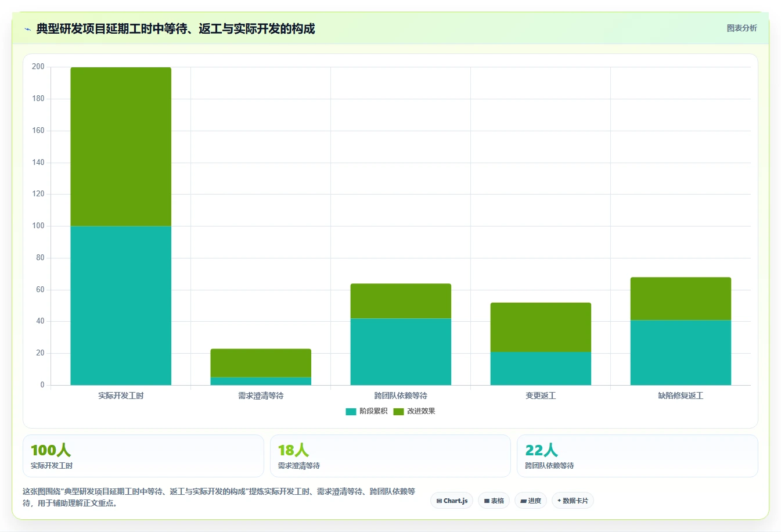Viewport: 781px width, 532px height.
Task: Click the teal 阶段累积 legend color box
Action: click(x=351, y=412)
